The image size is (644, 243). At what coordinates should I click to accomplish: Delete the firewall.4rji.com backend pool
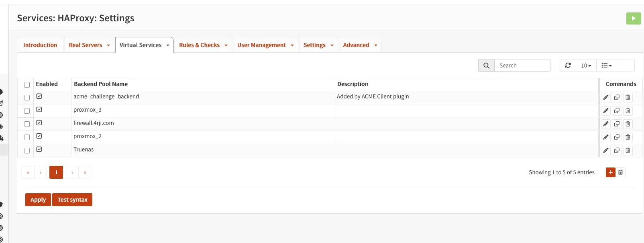[x=628, y=124]
